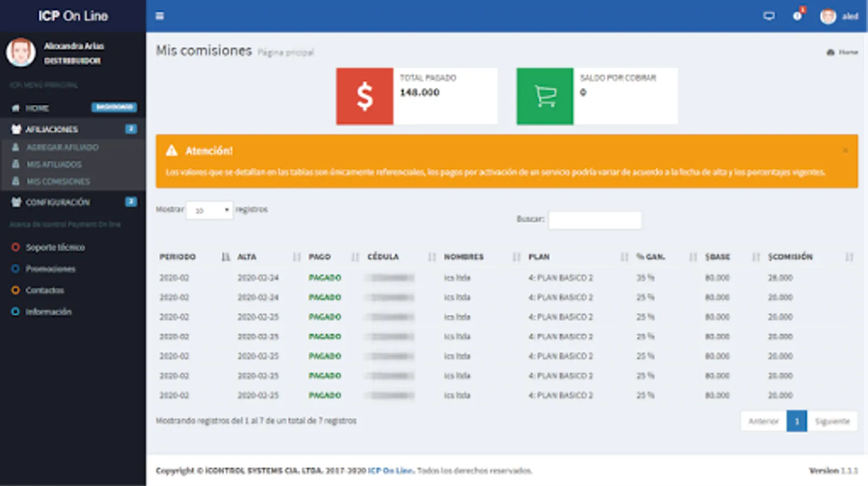The width and height of the screenshot is (868, 486).
Task: Sort by $BASE using its sort icon
Action: (756, 257)
